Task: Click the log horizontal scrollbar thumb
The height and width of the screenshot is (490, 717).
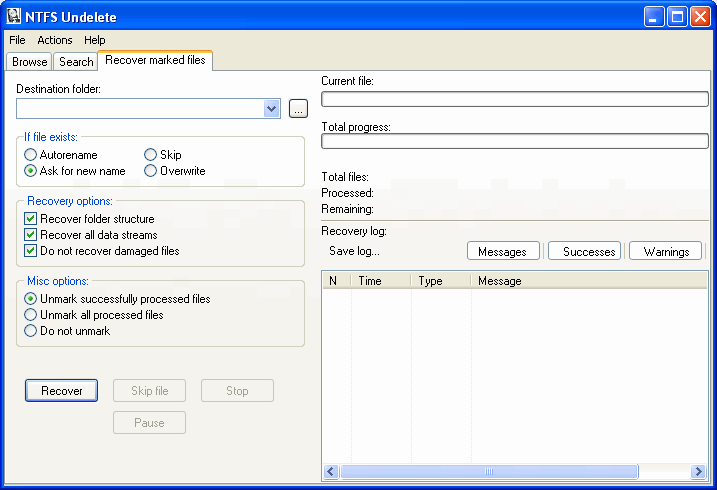Action: click(489, 471)
